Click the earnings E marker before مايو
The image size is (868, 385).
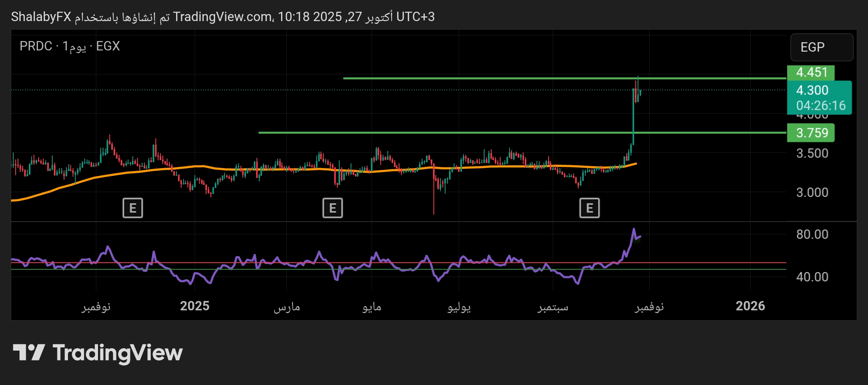coord(332,208)
